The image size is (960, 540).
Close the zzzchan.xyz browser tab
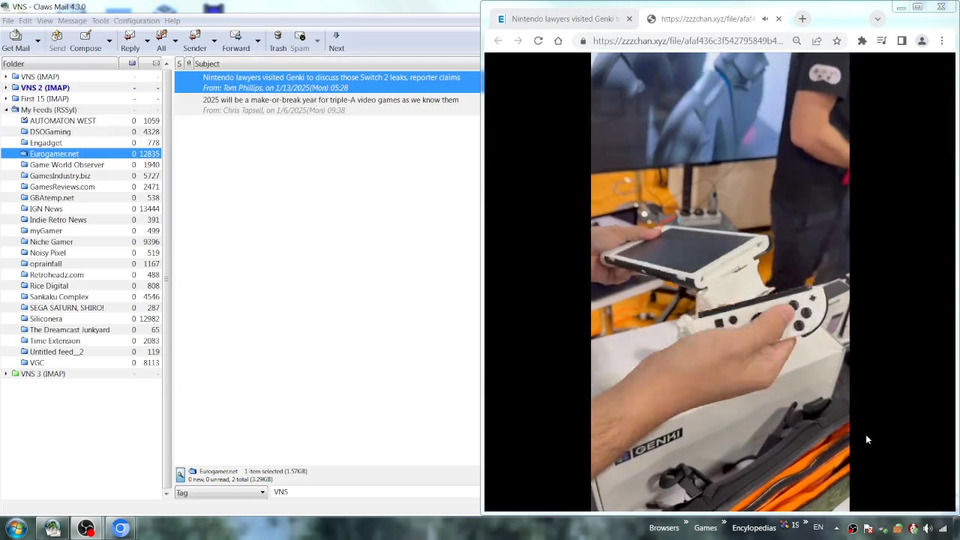coord(779,19)
